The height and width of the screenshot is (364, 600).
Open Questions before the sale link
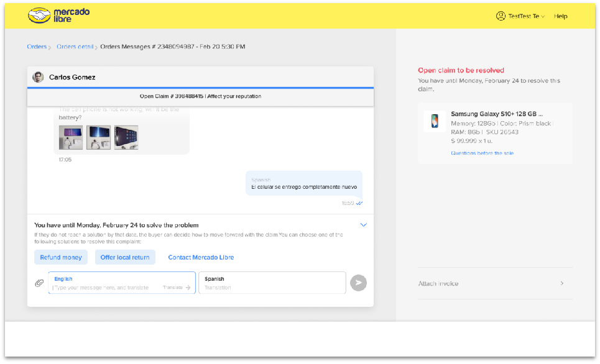(x=482, y=153)
